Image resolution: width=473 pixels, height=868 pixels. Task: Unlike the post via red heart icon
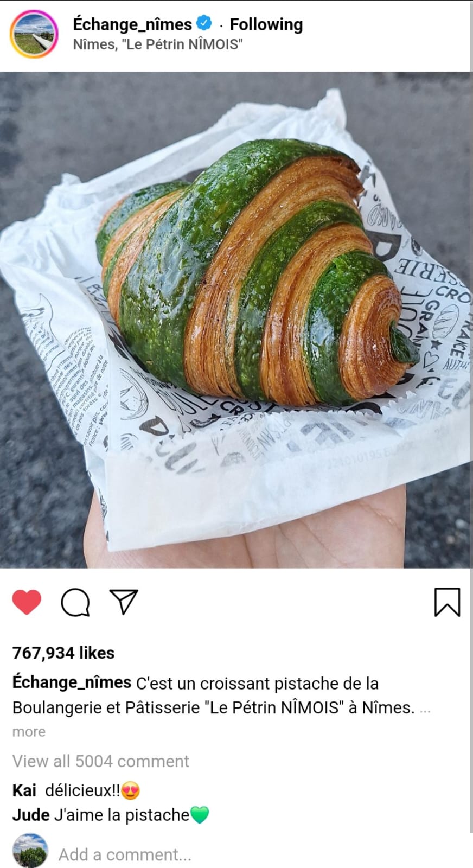tap(27, 602)
